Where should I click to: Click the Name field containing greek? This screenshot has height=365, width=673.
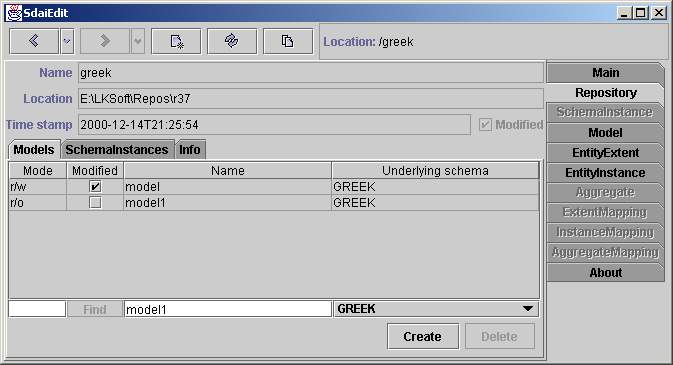[311, 73]
